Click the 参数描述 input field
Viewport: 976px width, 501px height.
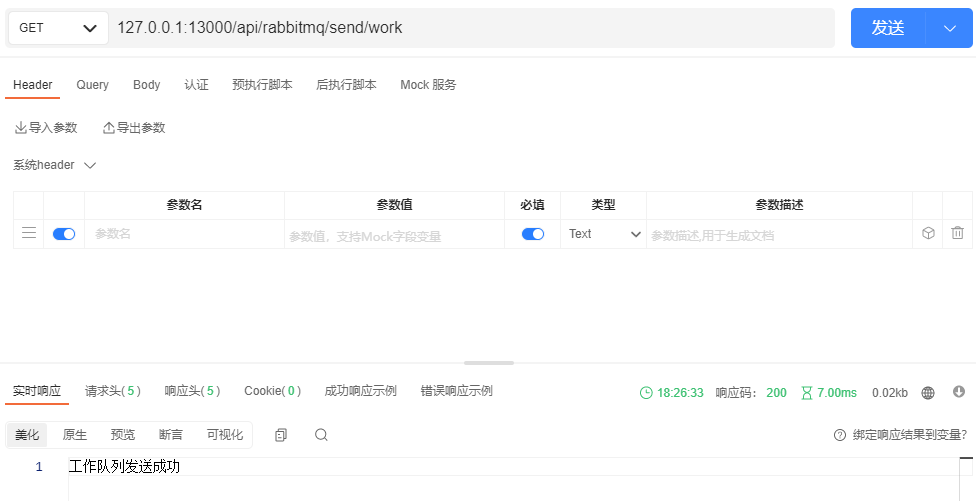coord(779,235)
